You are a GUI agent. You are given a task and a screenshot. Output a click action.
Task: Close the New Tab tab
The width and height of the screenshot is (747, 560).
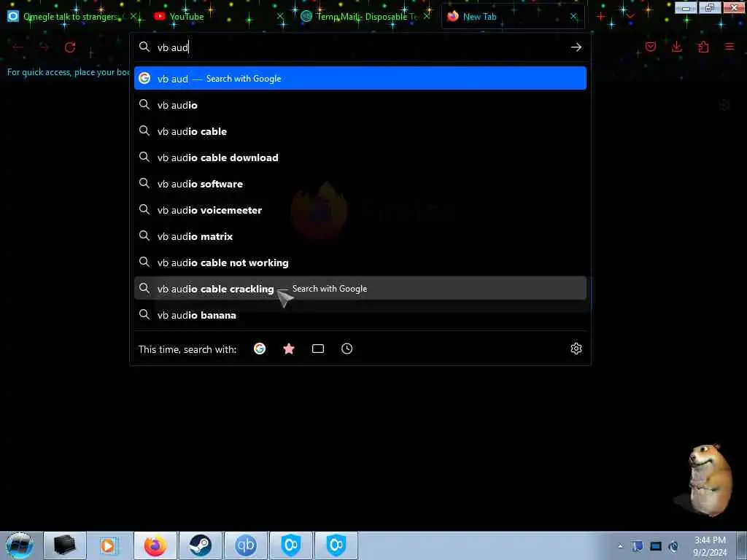[x=574, y=17]
